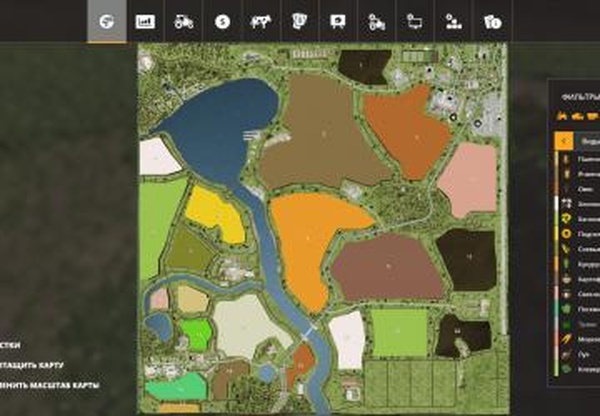Image resolution: width=600 pixels, height=416 pixels.
Task: Open the Finances dollar tab
Action: (x=222, y=22)
